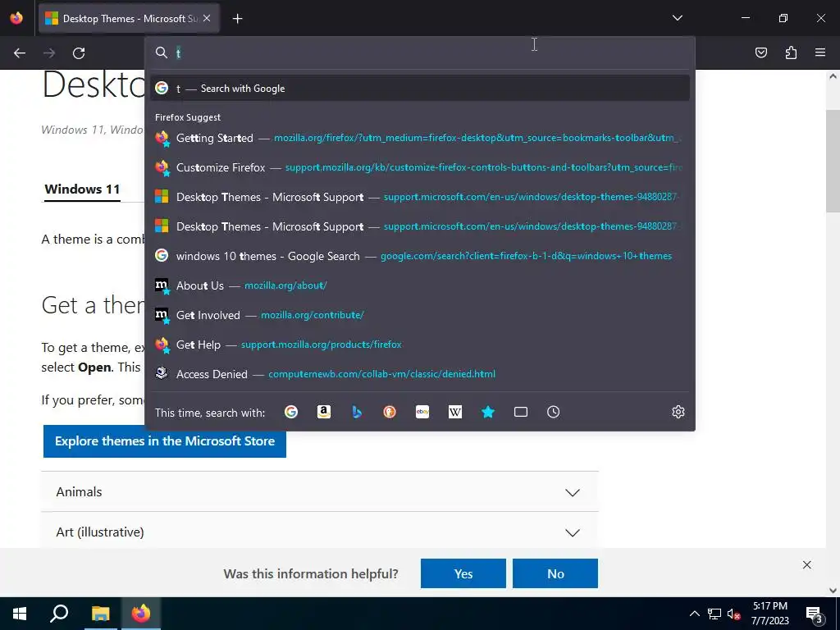Dismiss the feedback bar
The height and width of the screenshot is (630, 840).
[807, 564]
